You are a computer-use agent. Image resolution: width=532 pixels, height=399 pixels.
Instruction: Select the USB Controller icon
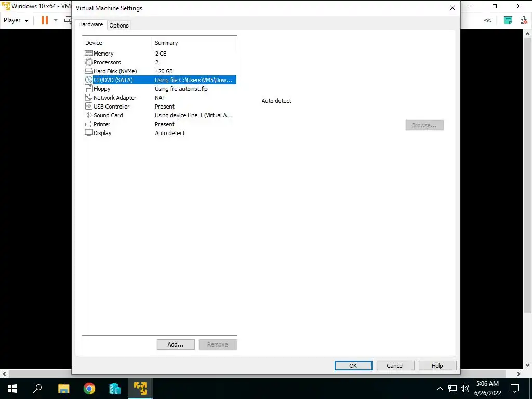point(88,106)
